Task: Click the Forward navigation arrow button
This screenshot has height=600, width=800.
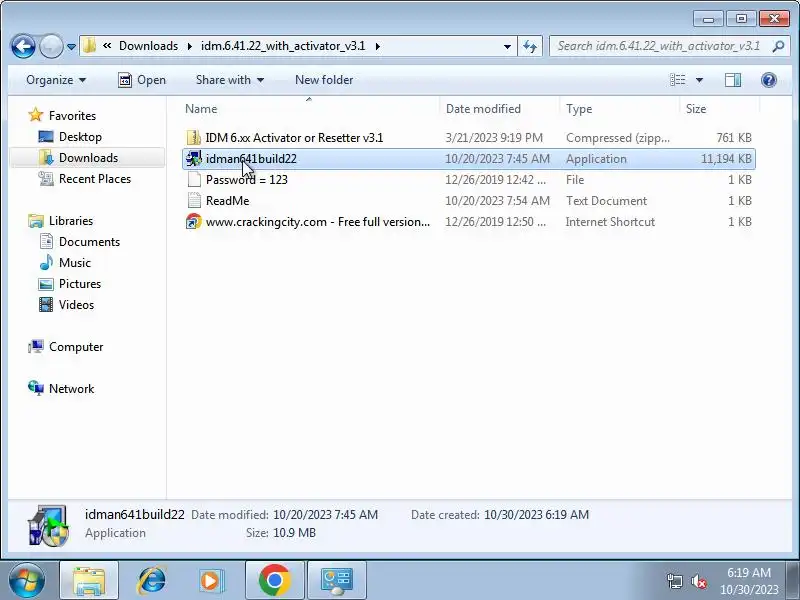Action: coord(51,46)
